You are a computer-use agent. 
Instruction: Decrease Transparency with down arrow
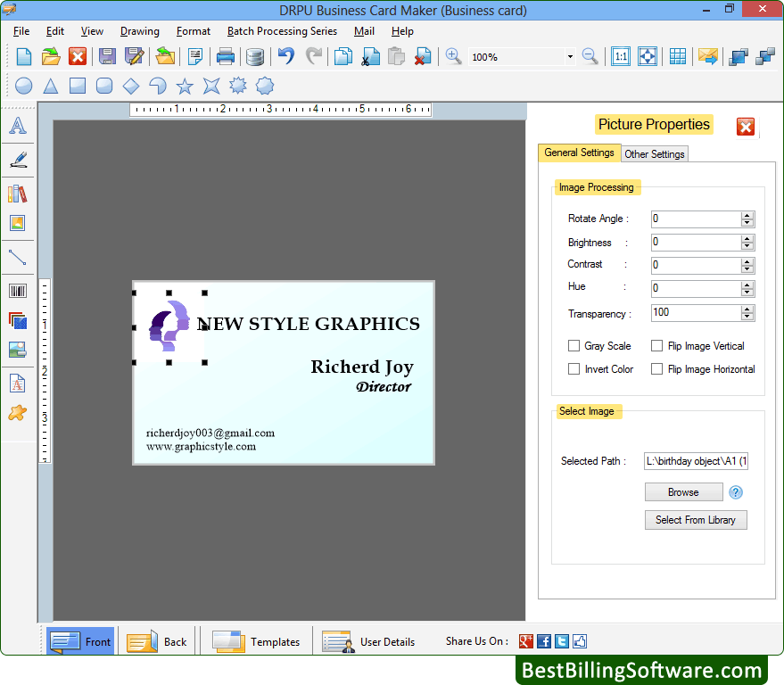pos(747,317)
